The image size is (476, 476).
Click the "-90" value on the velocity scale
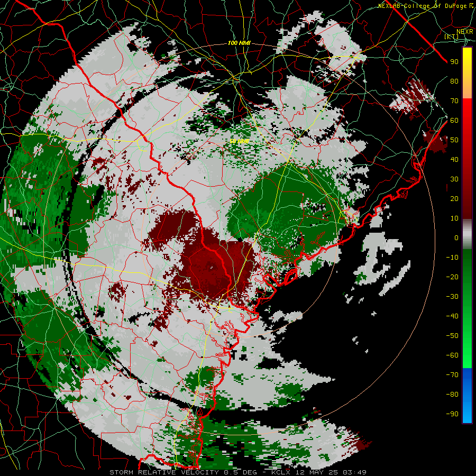tap(452, 414)
